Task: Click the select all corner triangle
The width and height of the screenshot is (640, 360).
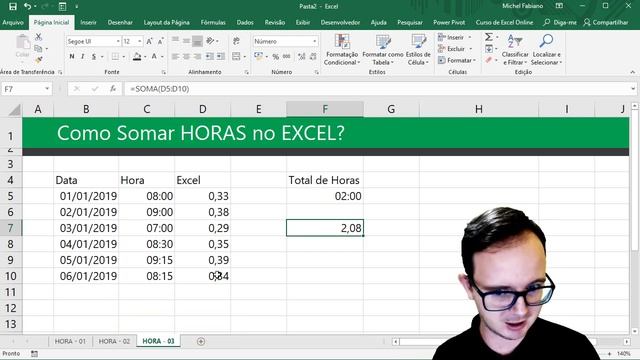Action: tap(15, 110)
